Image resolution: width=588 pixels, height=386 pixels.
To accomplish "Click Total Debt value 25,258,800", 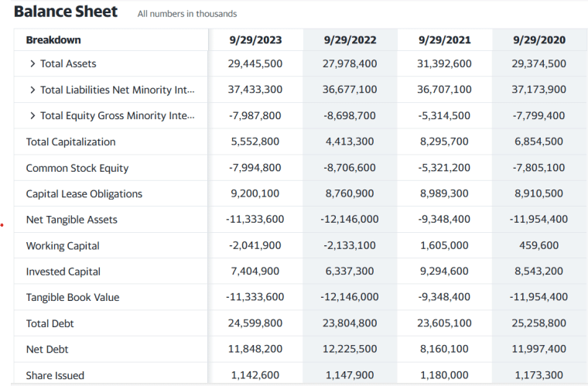I will [x=539, y=323].
